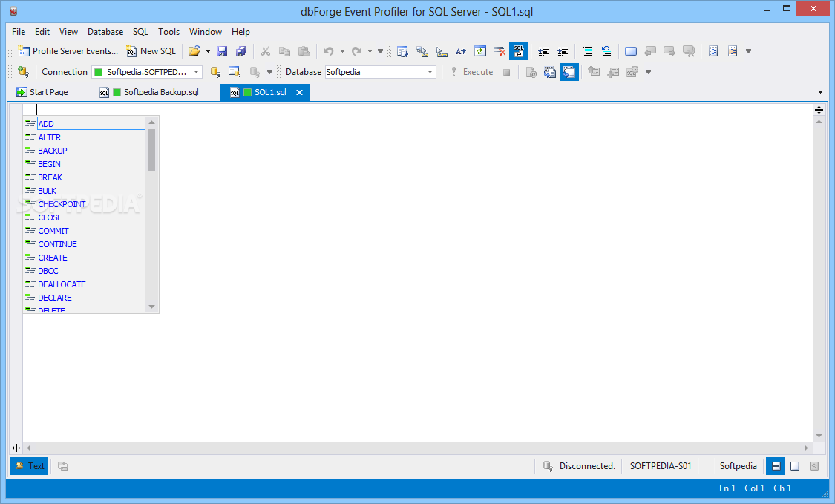Open the Connection combo box
Image resolution: width=835 pixels, height=504 pixels.
[147, 72]
